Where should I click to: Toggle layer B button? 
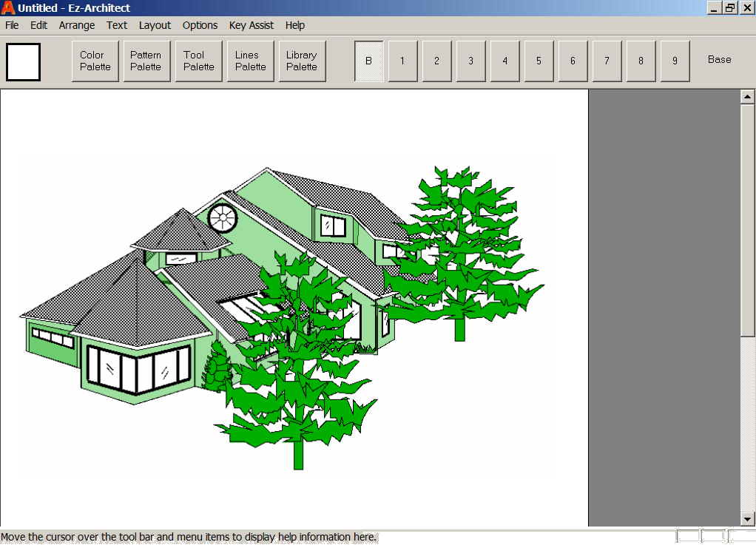(x=368, y=61)
